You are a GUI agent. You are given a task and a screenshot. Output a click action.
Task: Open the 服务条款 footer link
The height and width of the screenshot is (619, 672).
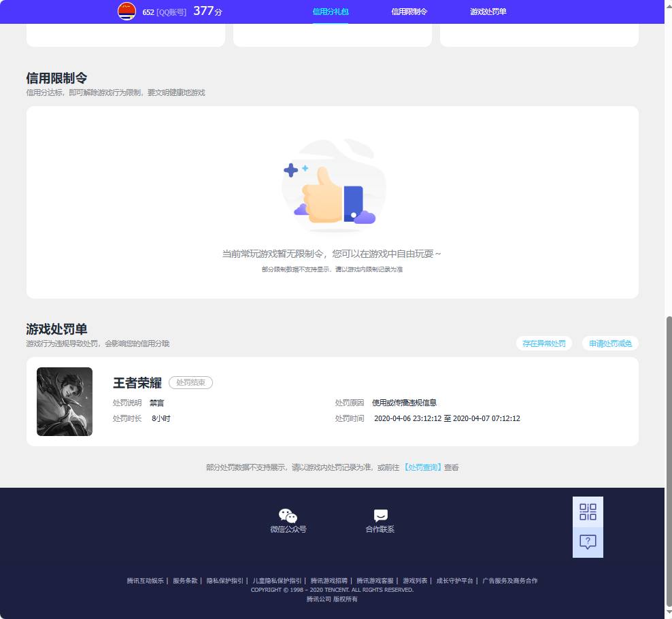(185, 581)
